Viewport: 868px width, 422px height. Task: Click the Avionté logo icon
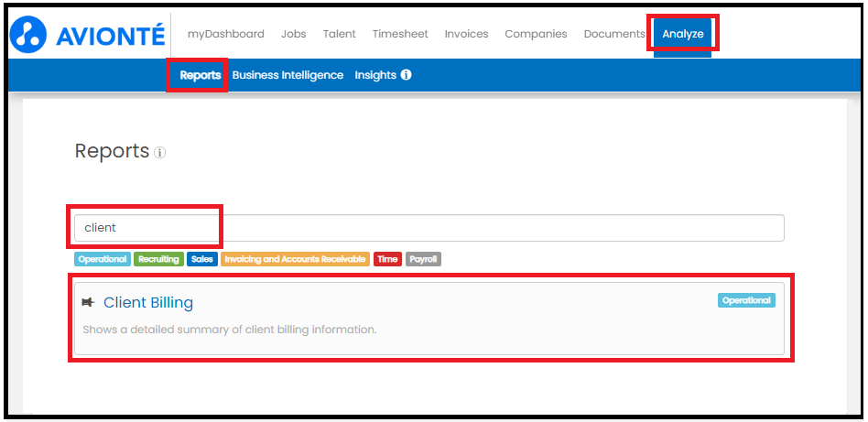[x=28, y=35]
